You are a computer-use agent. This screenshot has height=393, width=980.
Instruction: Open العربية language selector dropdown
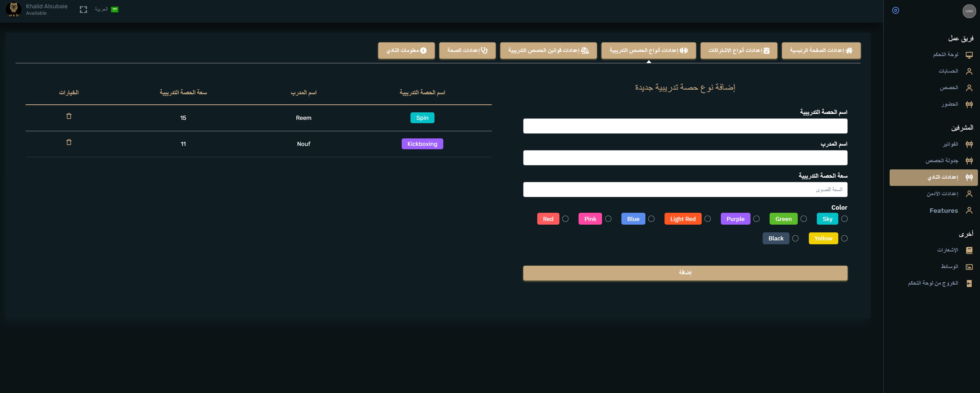[x=106, y=10]
